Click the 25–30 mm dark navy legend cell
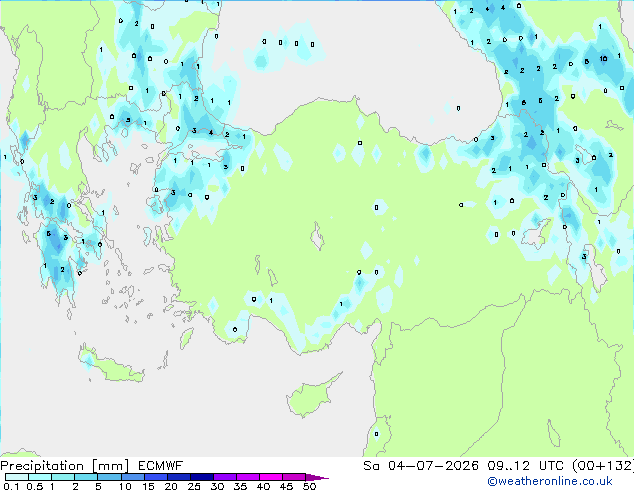 point(201,477)
